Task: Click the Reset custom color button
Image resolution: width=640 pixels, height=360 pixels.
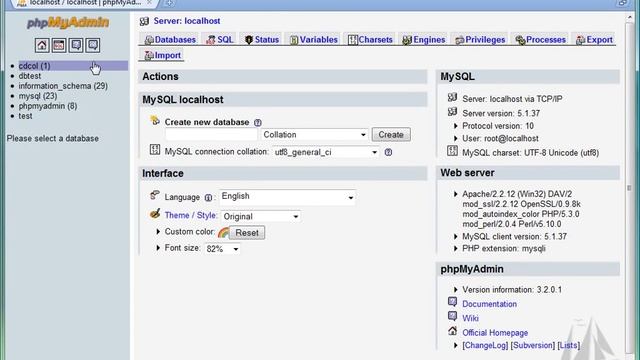Action: coord(247,233)
